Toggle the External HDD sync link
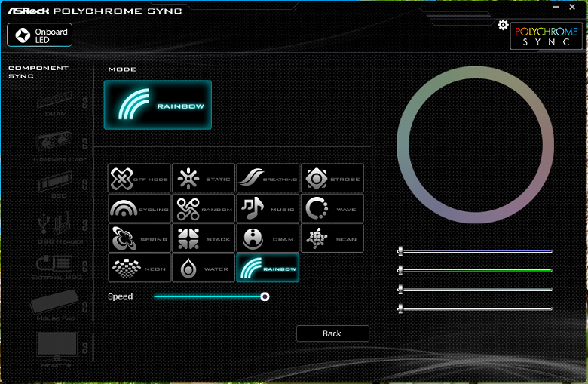 pos(84,266)
